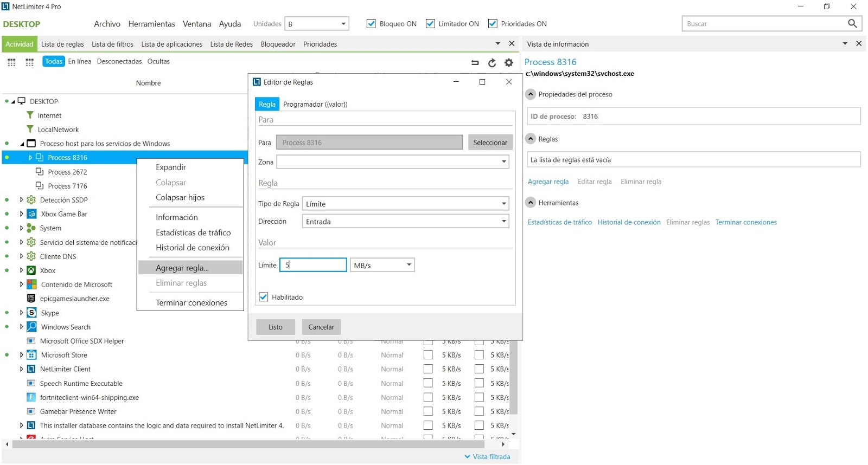The width and height of the screenshot is (868, 465).
Task: Click the Nombre column header
Action: 148,83
